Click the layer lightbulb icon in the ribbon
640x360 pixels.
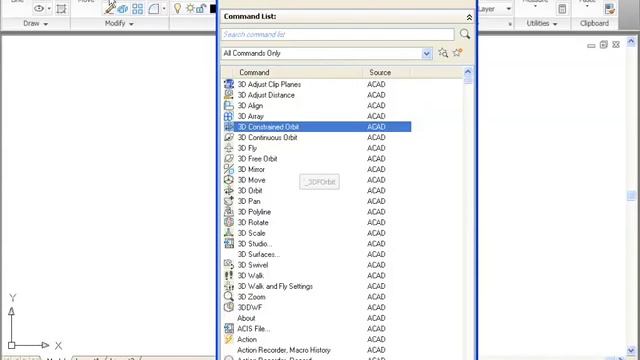[x=178, y=8]
